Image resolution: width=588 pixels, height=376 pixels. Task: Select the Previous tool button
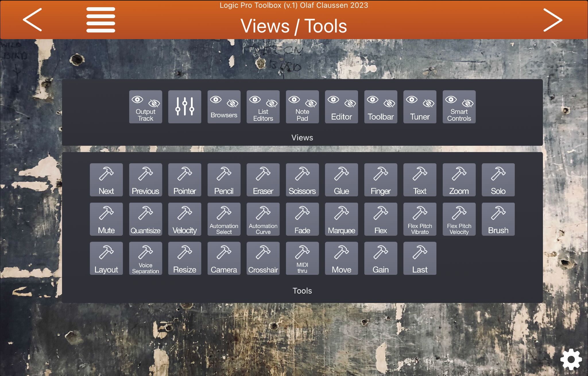pyautogui.click(x=146, y=180)
